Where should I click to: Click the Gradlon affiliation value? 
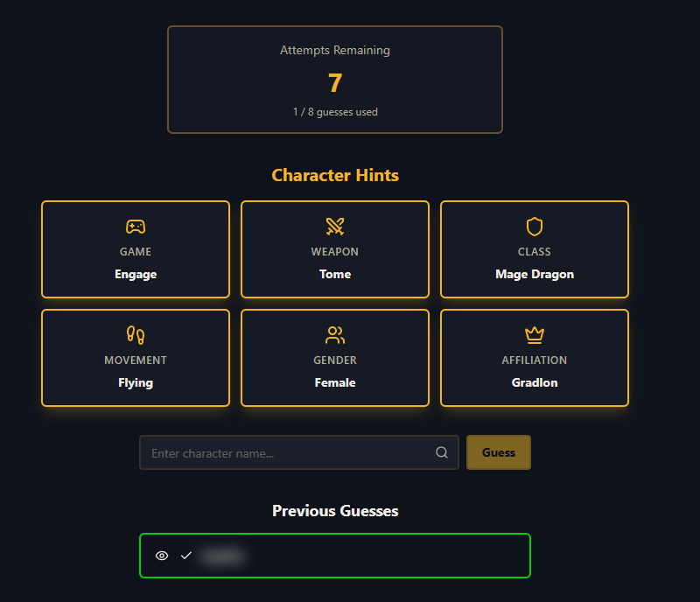(535, 382)
